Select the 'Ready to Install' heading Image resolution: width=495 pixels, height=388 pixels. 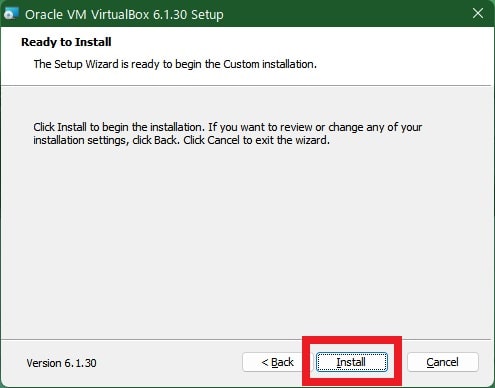(x=66, y=42)
